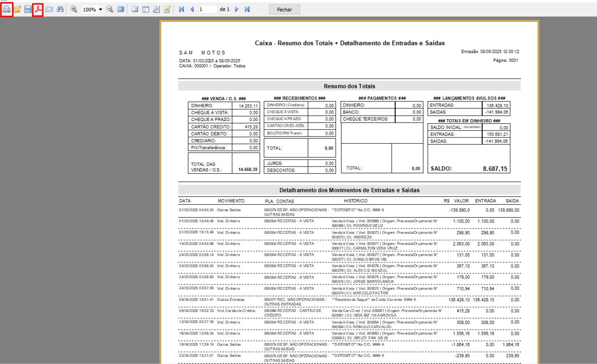597x364 pixels.
Task: Switch to full screen view
Action: coord(121,10)
